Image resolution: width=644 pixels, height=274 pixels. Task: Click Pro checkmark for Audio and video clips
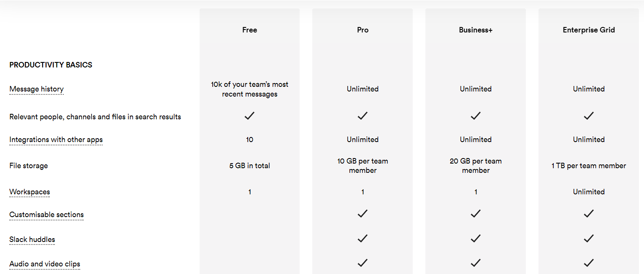click(363, 263)
